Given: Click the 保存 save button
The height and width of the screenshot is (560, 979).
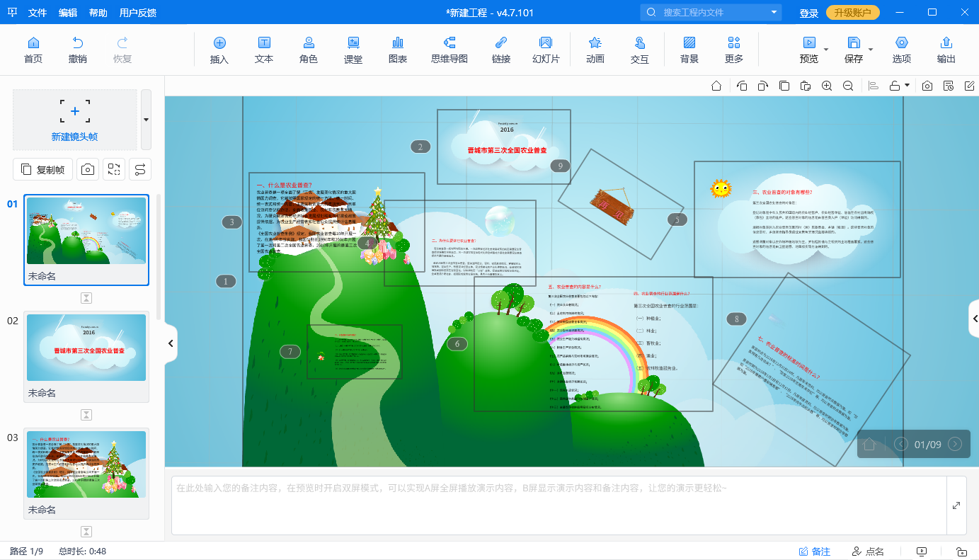Looking at the screenshot, I should click(854, 50).
